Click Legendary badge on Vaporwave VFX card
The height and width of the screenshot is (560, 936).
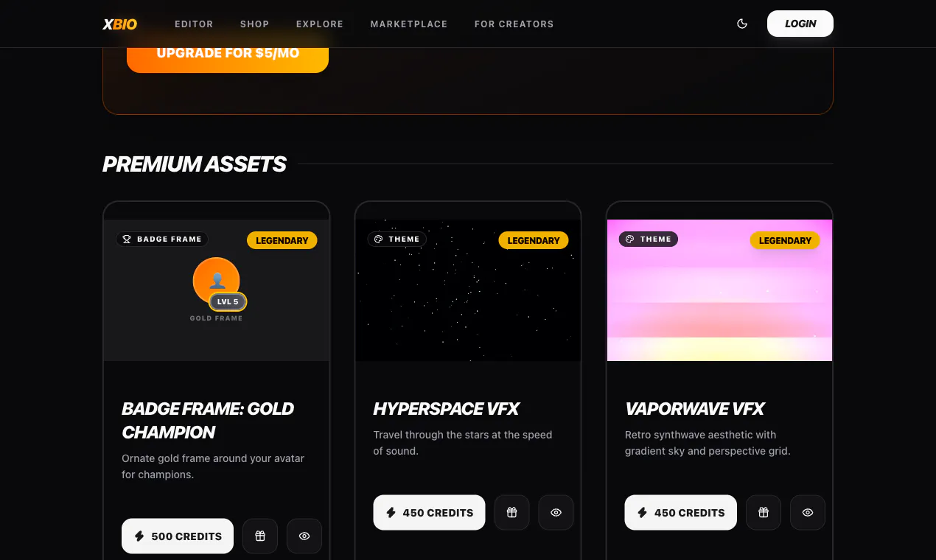(785, 240)
